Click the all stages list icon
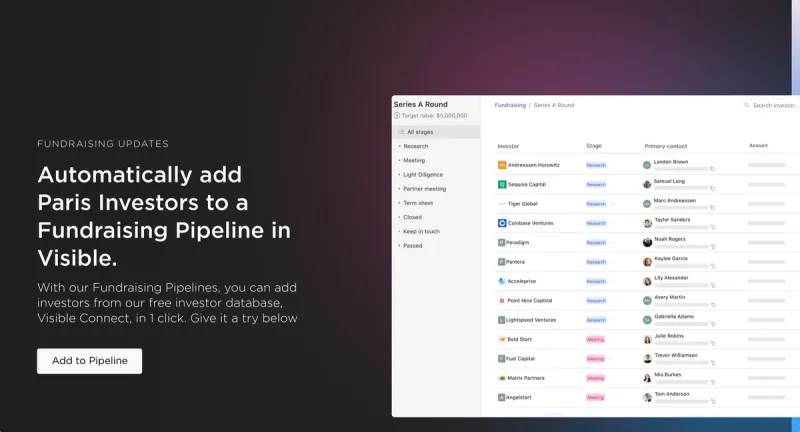Viewport: 800px width, 432px height. pos(401,132)
